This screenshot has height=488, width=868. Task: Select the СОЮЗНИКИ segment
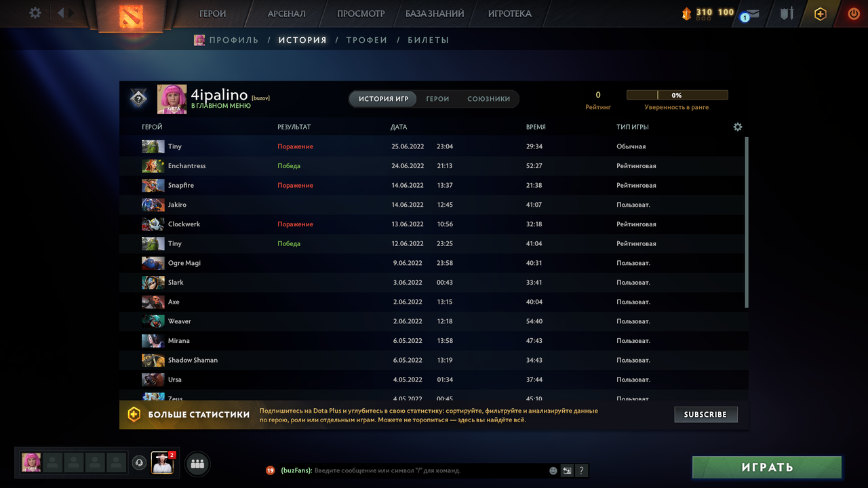click(488, 99)
